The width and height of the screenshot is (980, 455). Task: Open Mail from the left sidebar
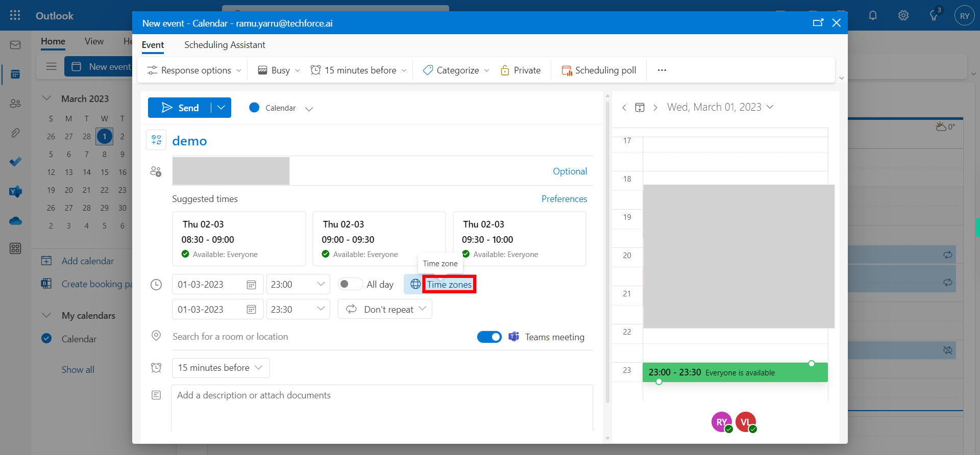click(x=15, y=45)
